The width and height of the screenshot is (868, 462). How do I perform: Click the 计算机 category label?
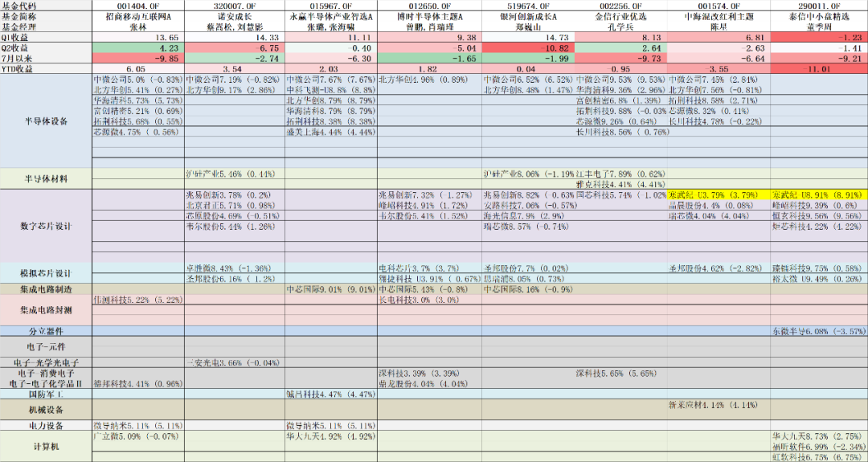pyautogui.click(x=47, y=447)
